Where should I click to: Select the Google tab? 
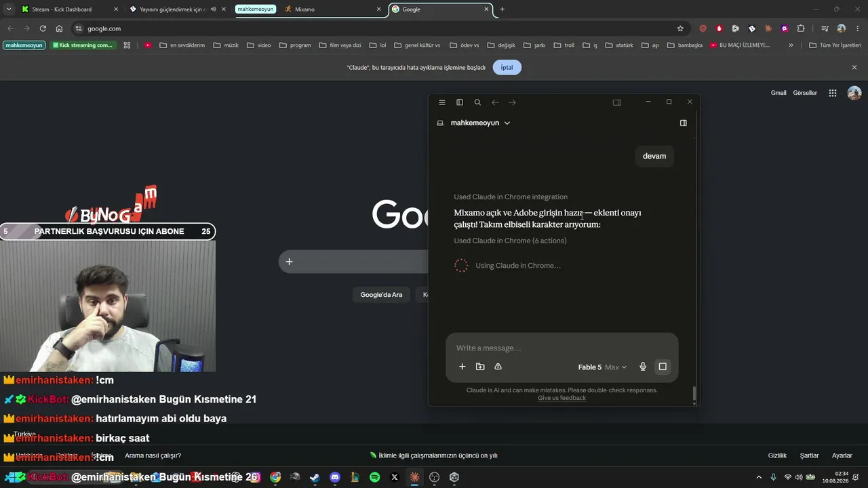point(439,9)
